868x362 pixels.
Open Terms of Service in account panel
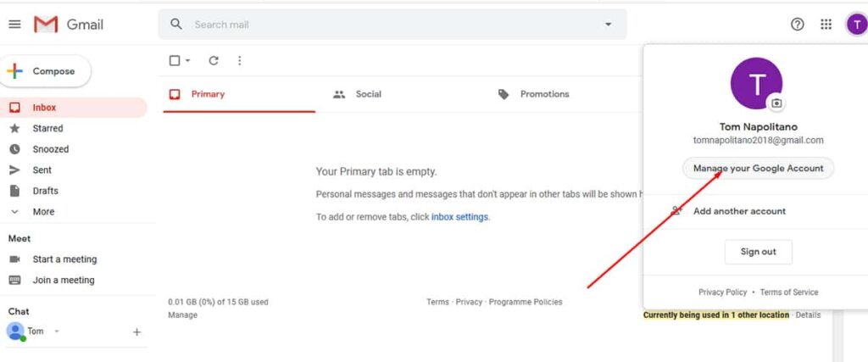[x=789, y=292]
